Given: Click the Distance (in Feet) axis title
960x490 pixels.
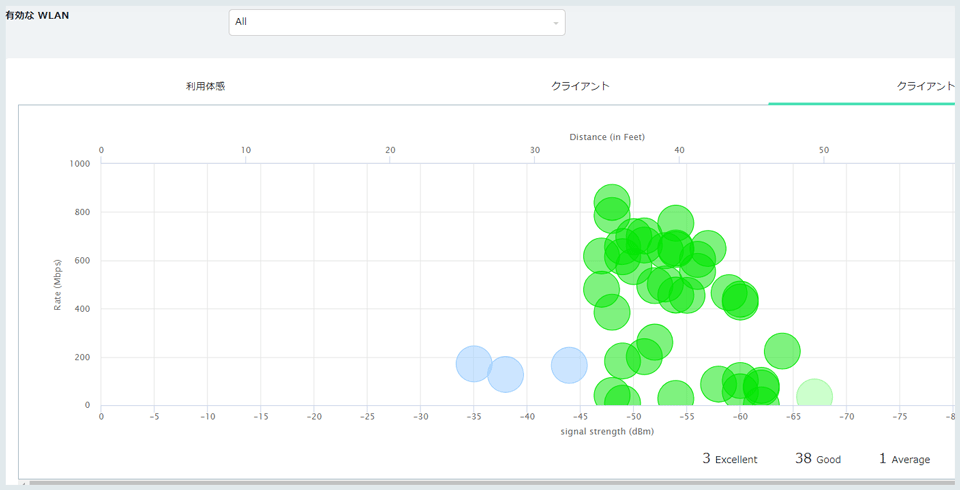Looking at the screenshot, I should pos(607,136).
